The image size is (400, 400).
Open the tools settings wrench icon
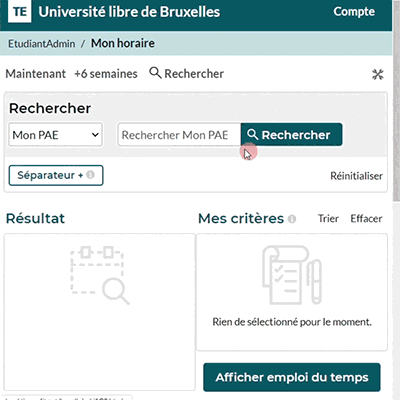(378, 74)
